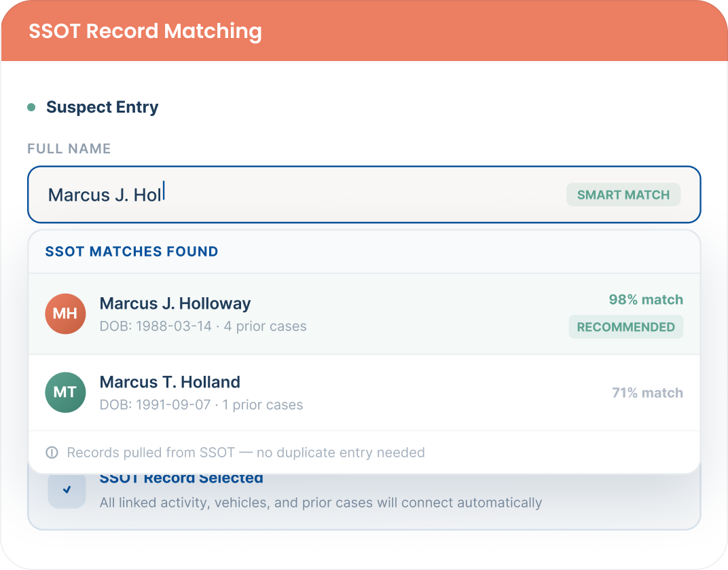Click the MT avatar icon
Screen dimensions: 728x570
point(65,392)
